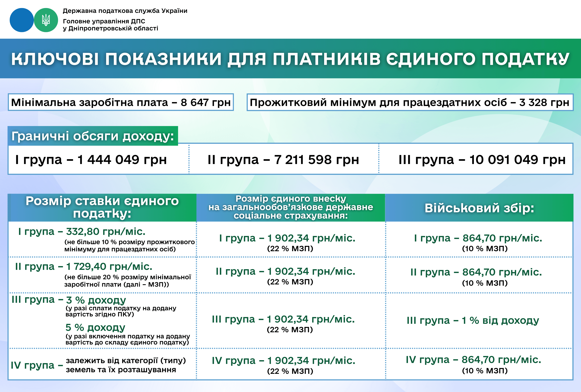This screenshot has width=581, height=392.
Task: Select the minimum wage 8 647 грн box
Action: 121,102
